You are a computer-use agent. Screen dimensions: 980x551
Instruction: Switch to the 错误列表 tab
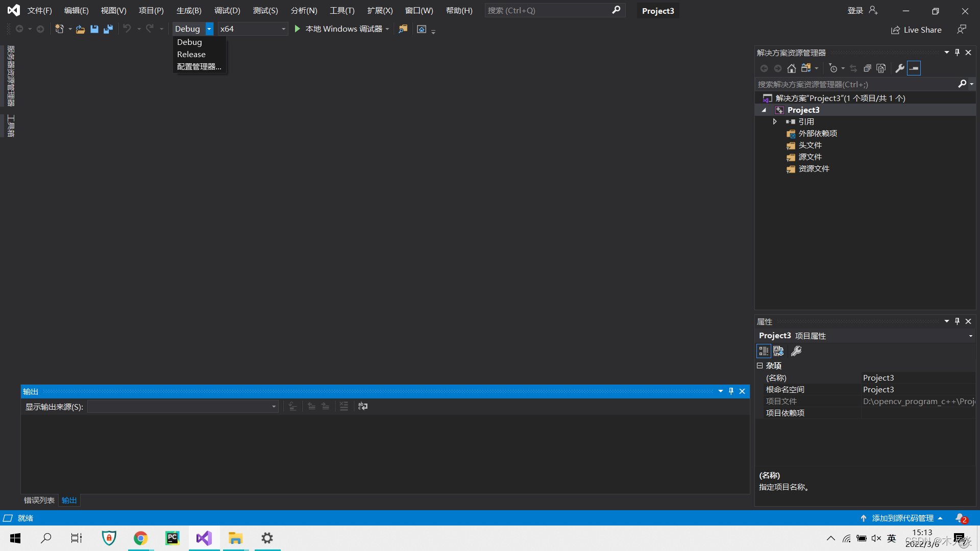point(38,500)
